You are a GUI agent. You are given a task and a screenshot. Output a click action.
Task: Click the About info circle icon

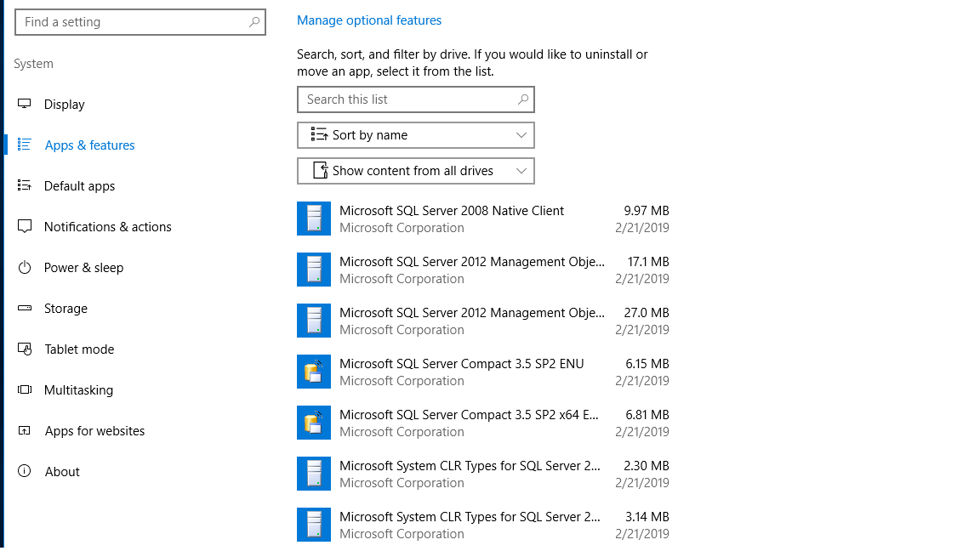pyautogui.click(x=25, y=471)
